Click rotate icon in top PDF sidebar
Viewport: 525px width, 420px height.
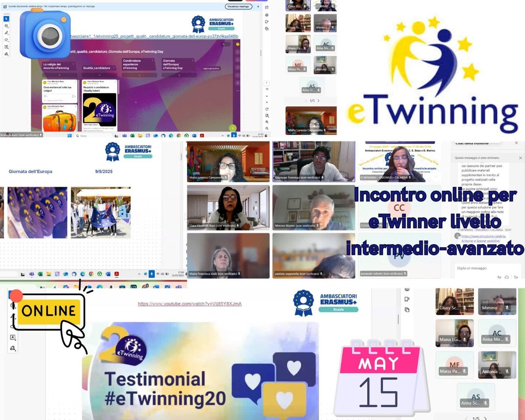click(267, 109)
